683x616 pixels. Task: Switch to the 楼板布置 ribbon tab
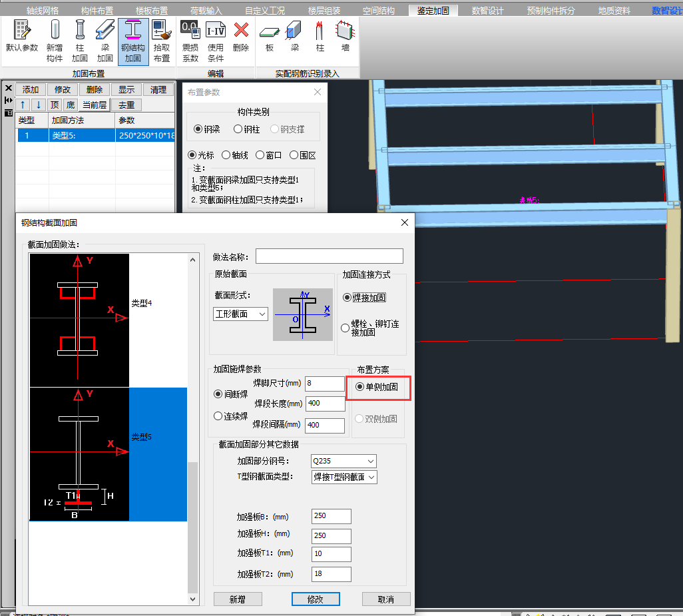152,11
